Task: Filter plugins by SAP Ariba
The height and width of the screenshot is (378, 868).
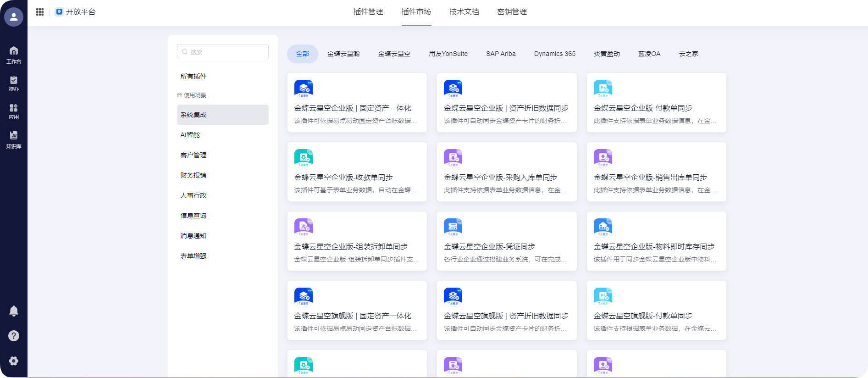Action: pyautogui.click(x=501, y=54)
